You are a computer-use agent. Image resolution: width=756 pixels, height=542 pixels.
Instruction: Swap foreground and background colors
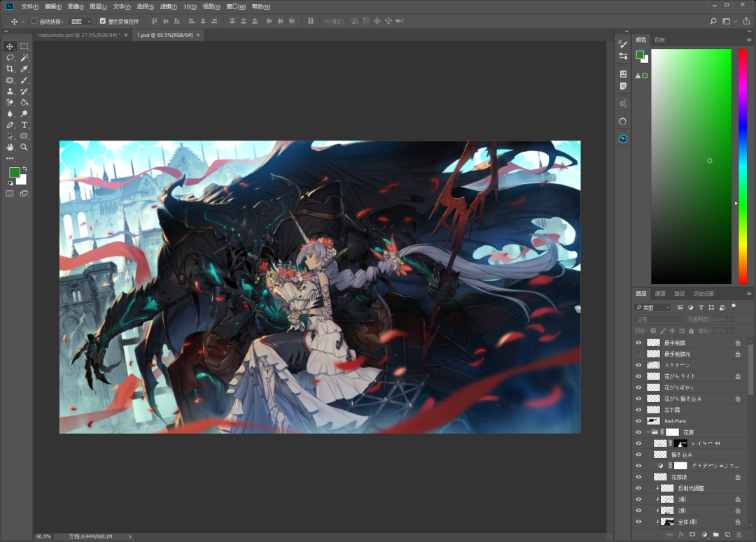pos(24,169)
